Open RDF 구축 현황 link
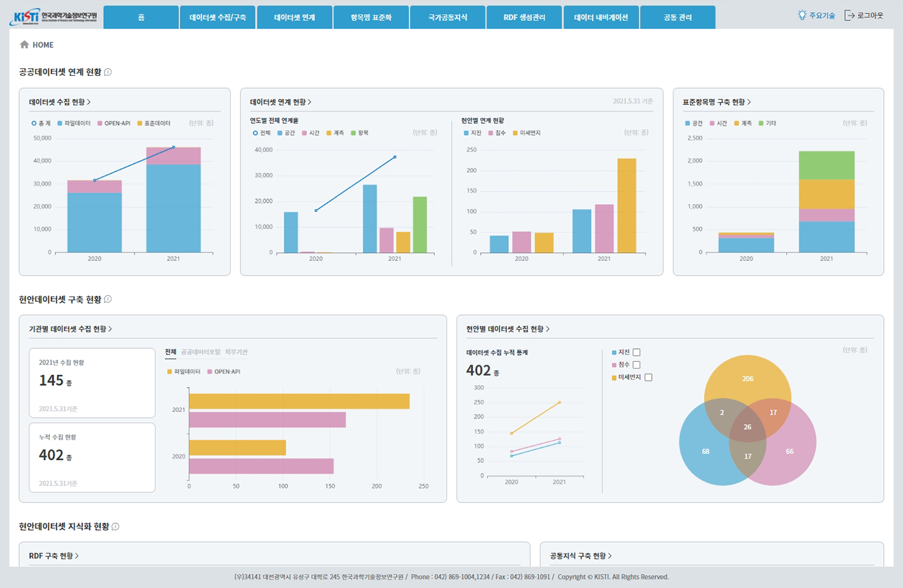Viewport: 903px width, 588px height. click(54, 556)
